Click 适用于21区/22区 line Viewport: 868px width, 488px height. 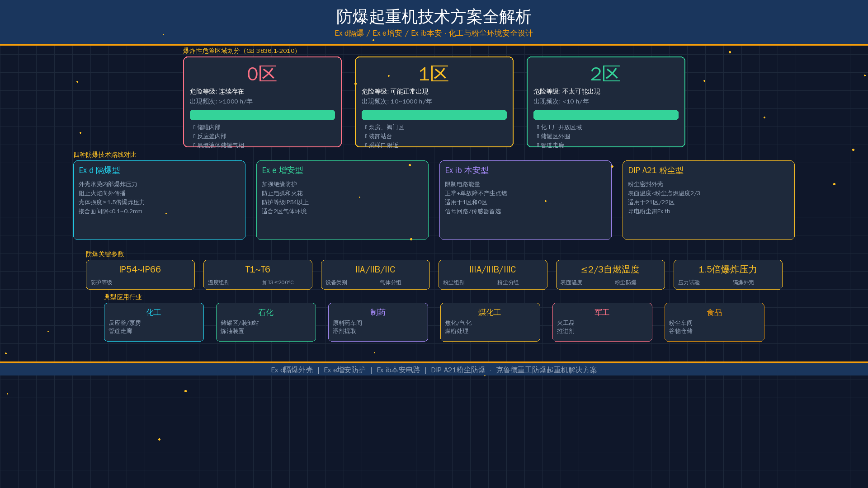651,202
